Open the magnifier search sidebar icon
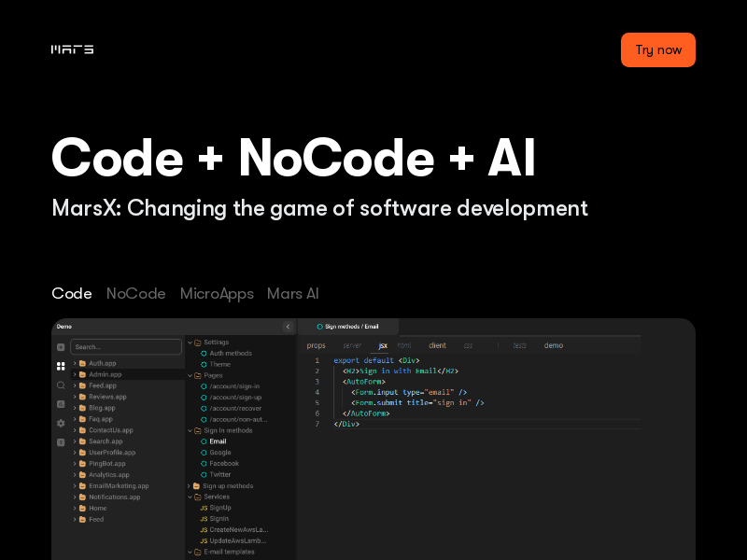This screenshot has height=560, width=747. (x=61, y=385)
